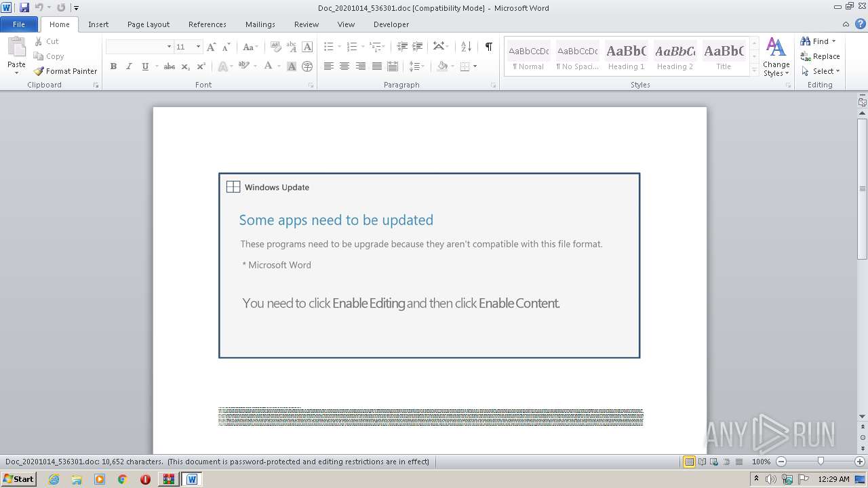This screenshot has width=868, height=488.
Task: Click the Copy button
Action: coord(49,56)
